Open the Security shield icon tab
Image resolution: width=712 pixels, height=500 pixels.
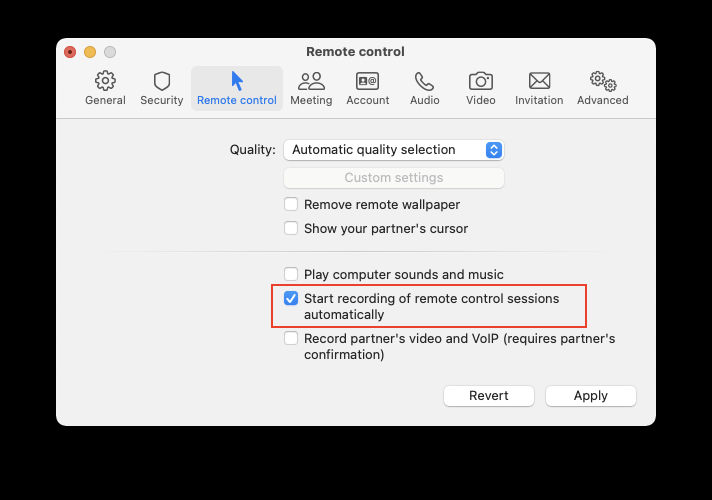[162, 81]
